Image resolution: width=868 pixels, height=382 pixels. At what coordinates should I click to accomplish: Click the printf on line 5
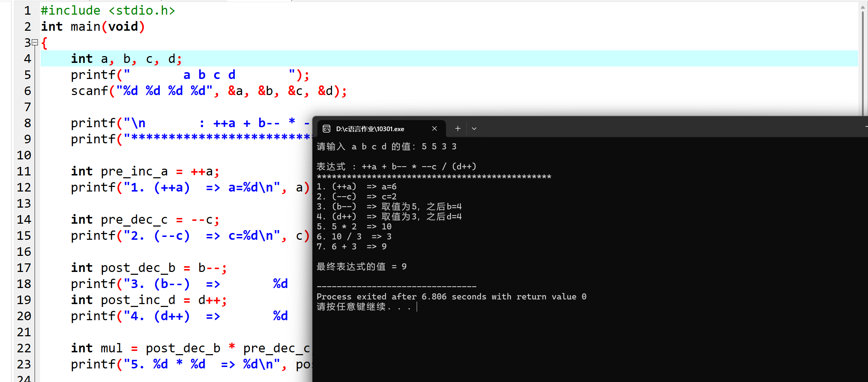tap(190, 75)
